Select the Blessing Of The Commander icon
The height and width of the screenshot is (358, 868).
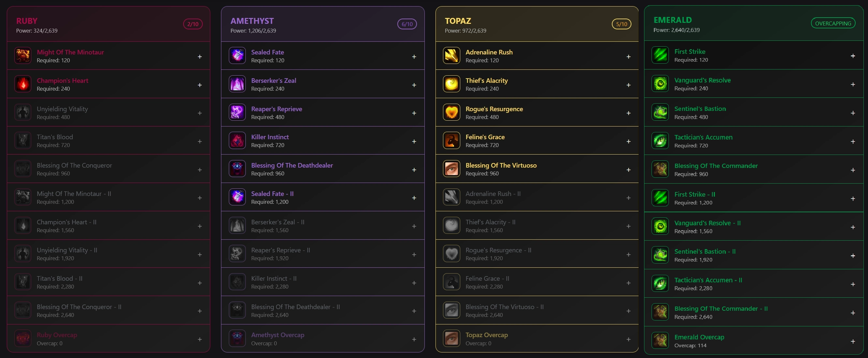pos(660,169)
